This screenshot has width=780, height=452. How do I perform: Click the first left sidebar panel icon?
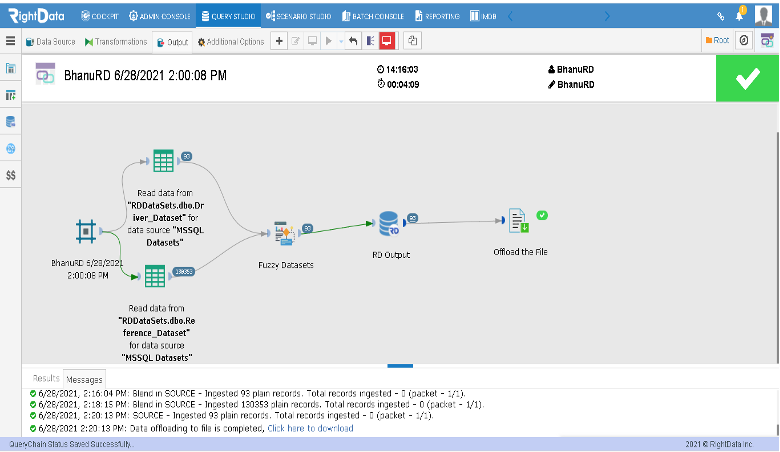10,68
